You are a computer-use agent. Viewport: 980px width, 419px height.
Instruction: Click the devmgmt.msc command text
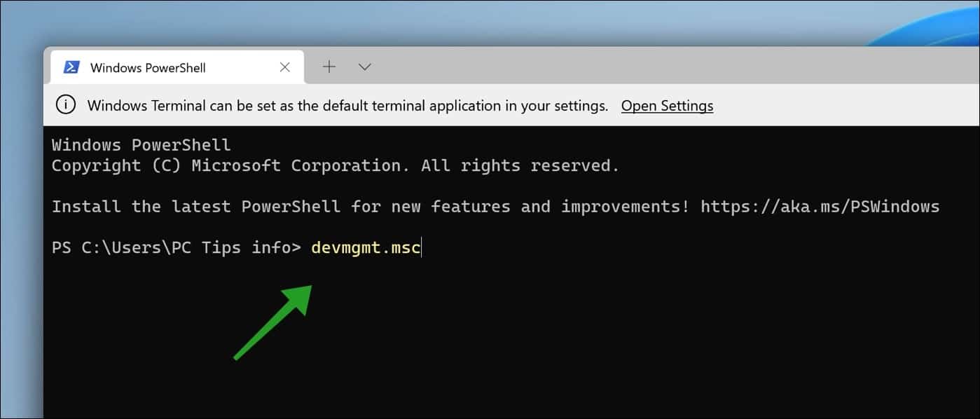pos(365,247)
